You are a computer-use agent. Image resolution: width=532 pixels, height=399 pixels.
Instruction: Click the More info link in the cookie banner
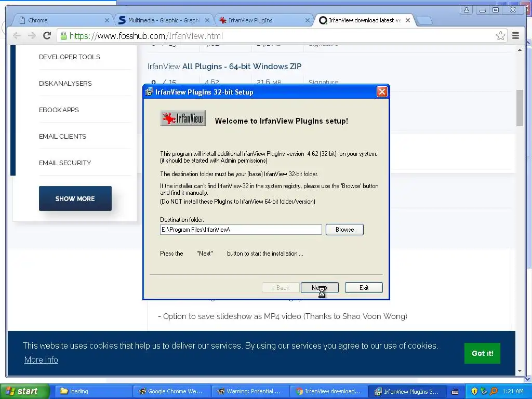click(41, 360)
